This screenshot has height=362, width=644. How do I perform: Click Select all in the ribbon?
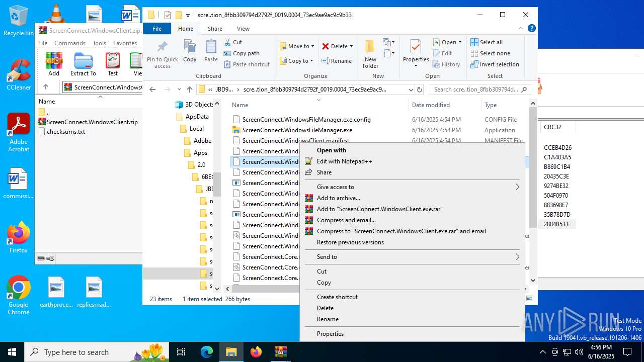tap(487, 42)
